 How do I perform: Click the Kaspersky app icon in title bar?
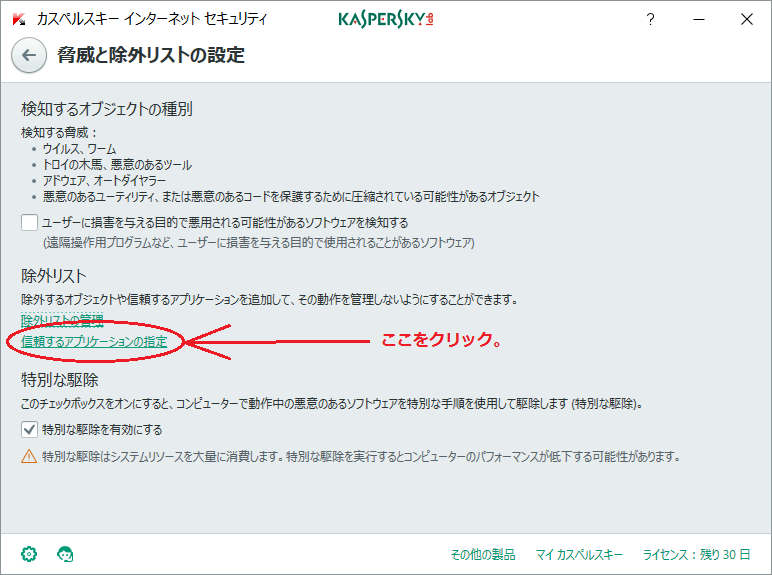pos(17,19)
